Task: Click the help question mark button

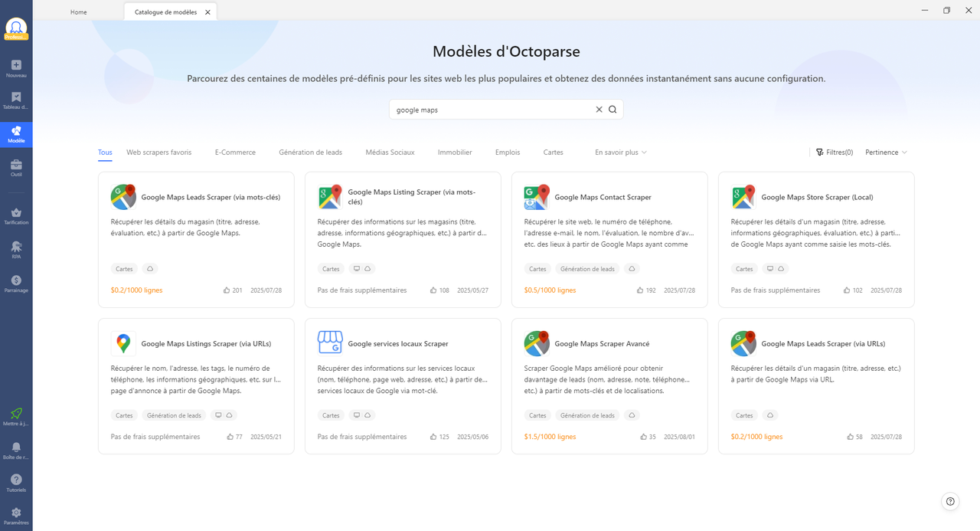Action: pyautogui.click(x=950, y=501)
